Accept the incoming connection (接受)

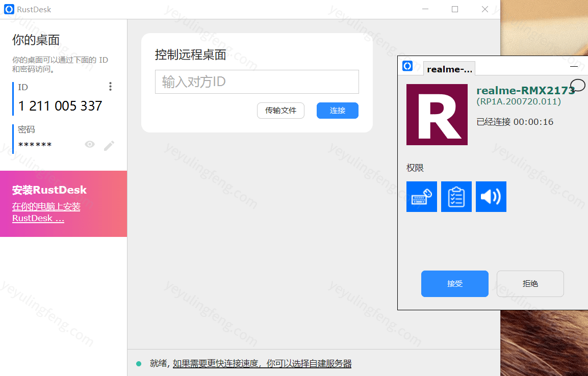[x=454, y=283]
